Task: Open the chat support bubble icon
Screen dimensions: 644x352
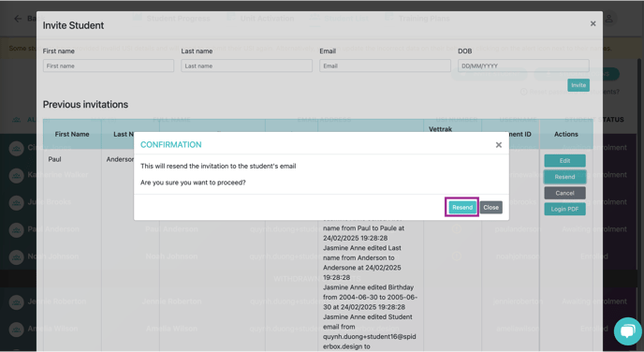Action: click(x=627, y=331)
